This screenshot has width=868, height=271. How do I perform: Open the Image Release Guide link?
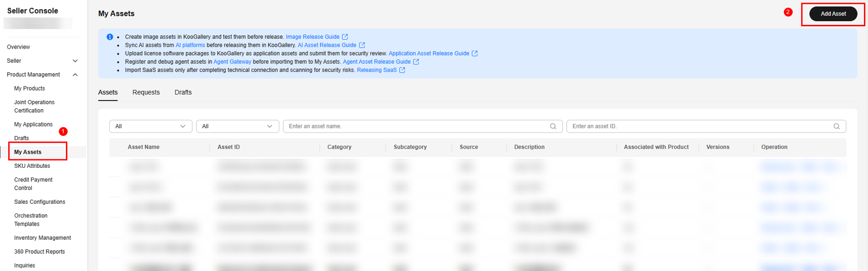(x=312, y=37)
